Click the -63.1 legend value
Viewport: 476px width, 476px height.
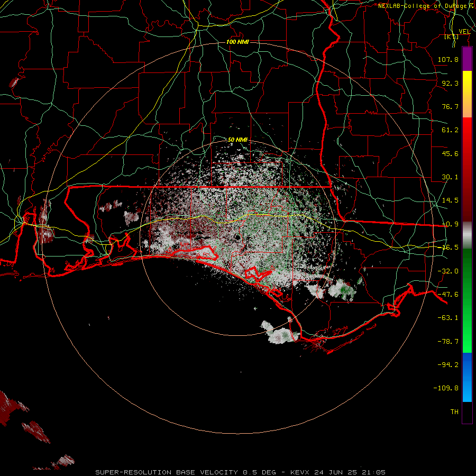448,318
